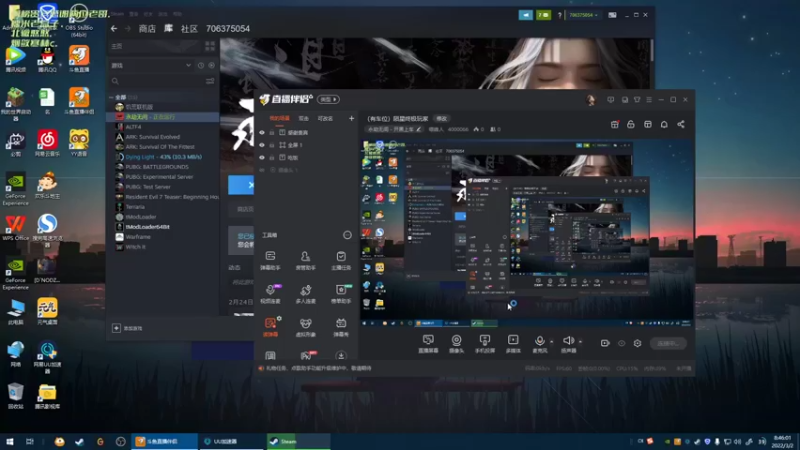Add a 多媒体 media source
This screenshot has height=450, width=800.
[513, 343]
